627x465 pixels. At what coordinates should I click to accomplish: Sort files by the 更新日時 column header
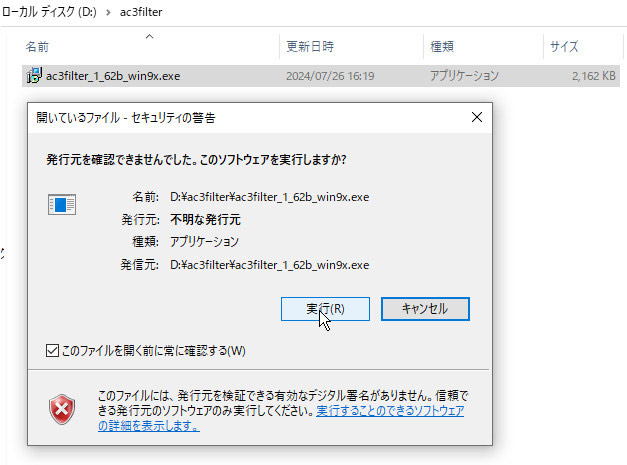(x=310, y=47)
